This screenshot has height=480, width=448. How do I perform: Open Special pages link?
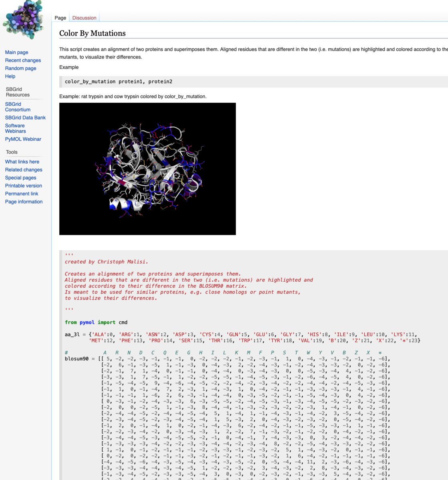click(x=20, y=178)
